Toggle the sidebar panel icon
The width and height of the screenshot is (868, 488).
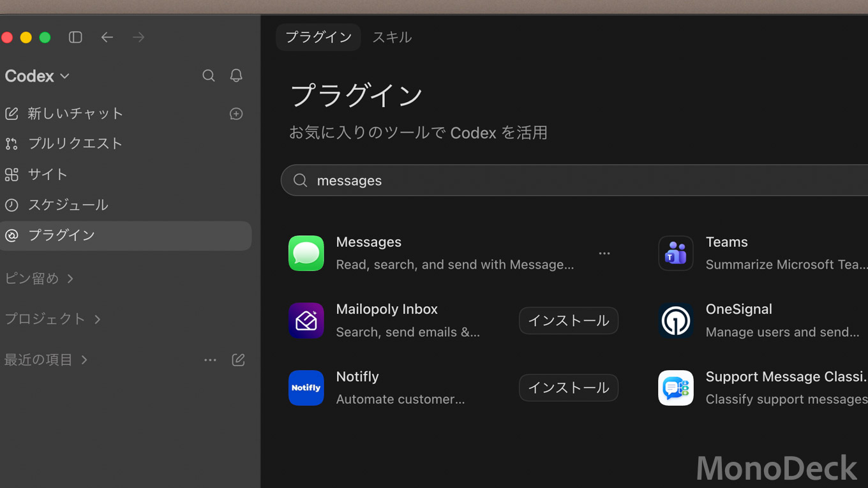[75, 38]
